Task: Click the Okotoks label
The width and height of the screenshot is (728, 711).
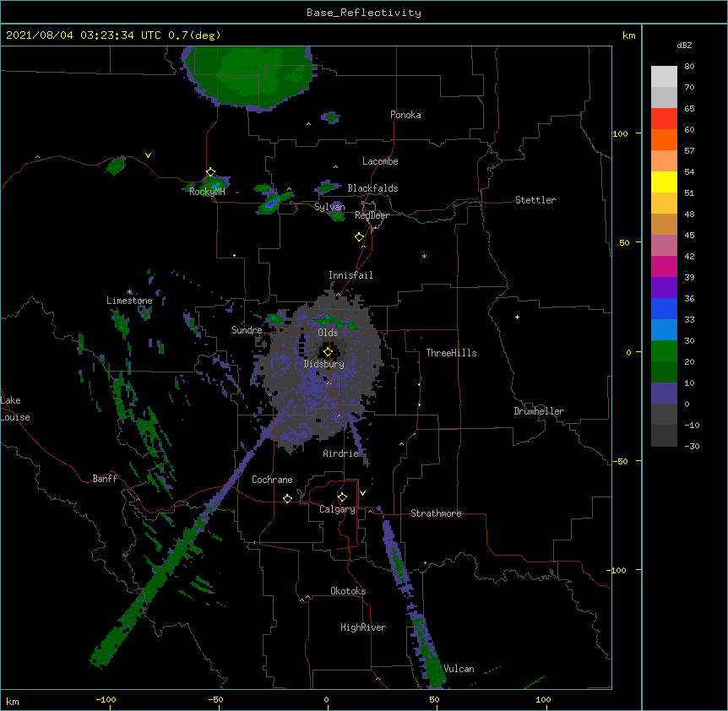Action: pyautogui.click(x=348, y=591)
